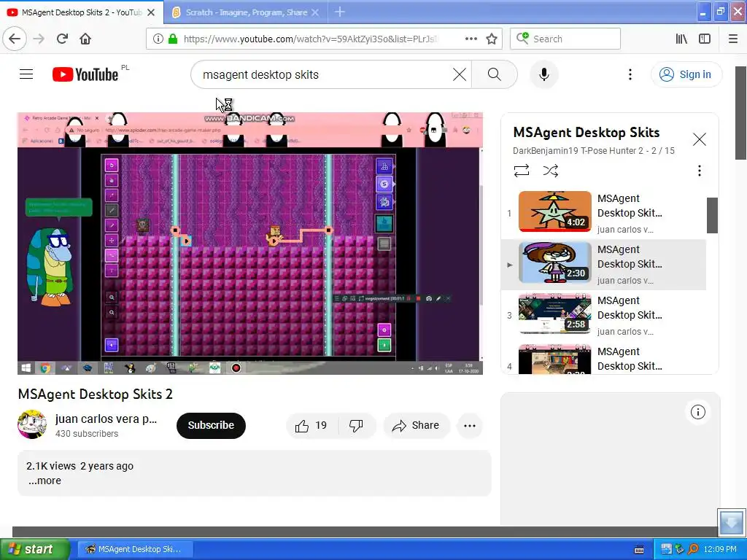Reload the page with the refresh icon

click(x=62, y=39)
